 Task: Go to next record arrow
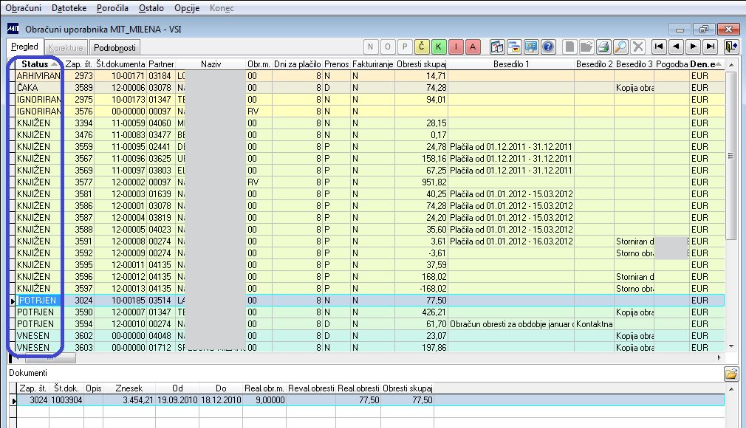point(693,46)
